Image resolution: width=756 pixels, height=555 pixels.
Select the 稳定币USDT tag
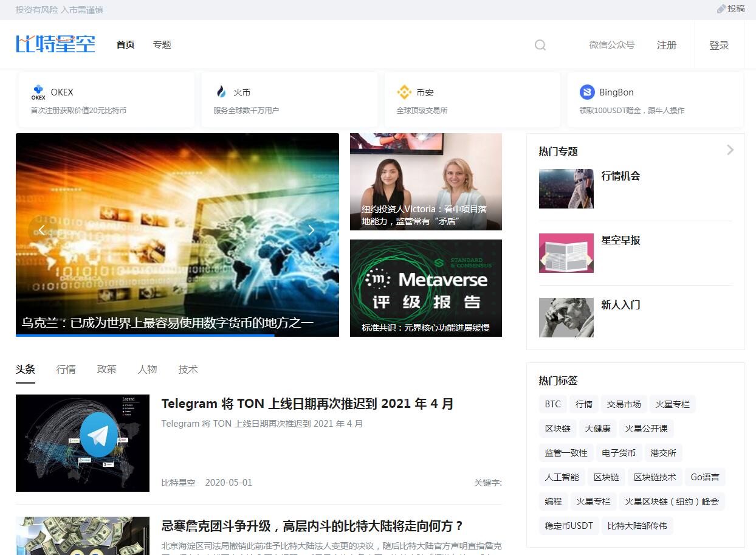click(x=569, y=526)
